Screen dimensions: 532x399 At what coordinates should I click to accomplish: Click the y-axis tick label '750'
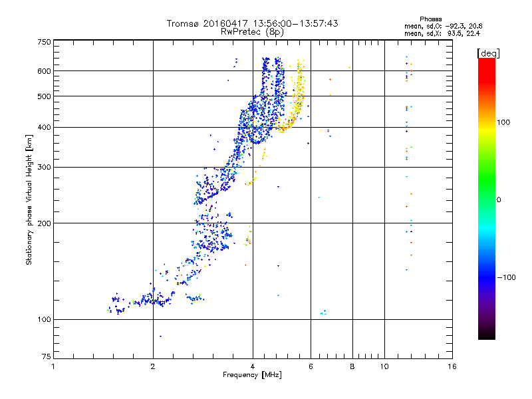(44, 42)
